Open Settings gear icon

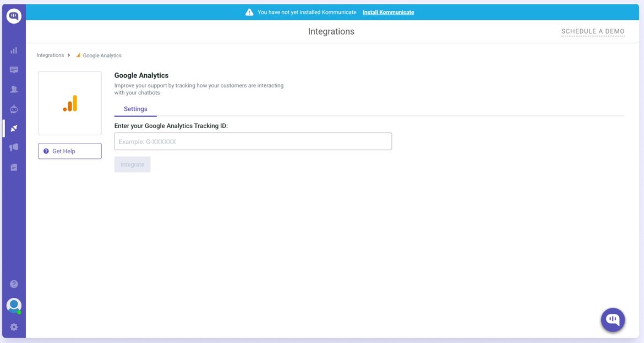(14, 327)
